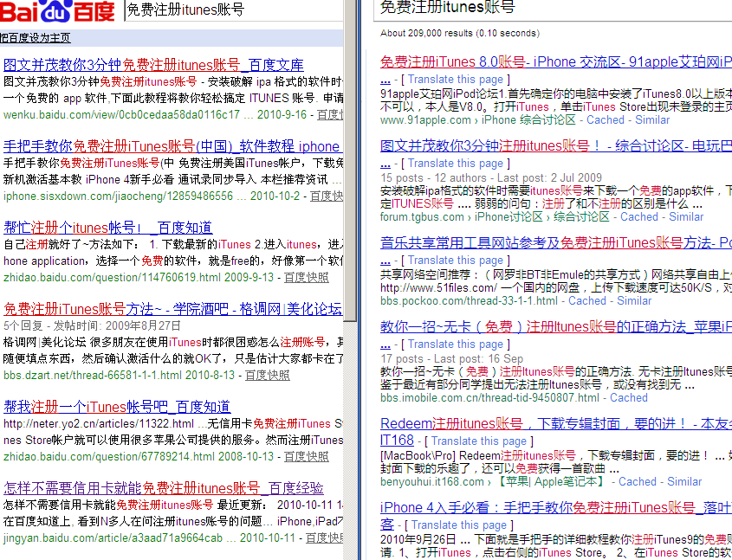Click the zhidao.baidu.com/question/67789214.html URL text
Screen dimensions: 732x560
(109, 456)
